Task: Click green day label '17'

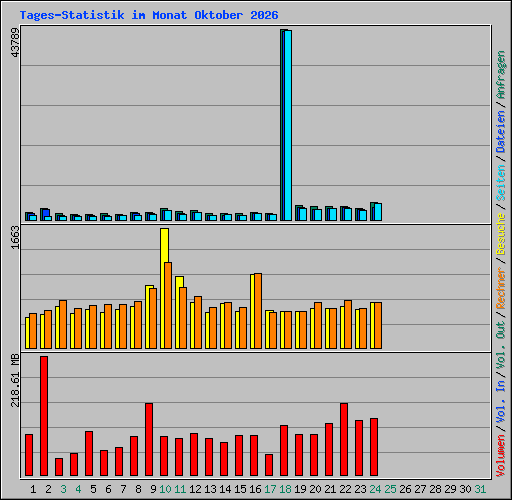Action: (x=270, y=489)
